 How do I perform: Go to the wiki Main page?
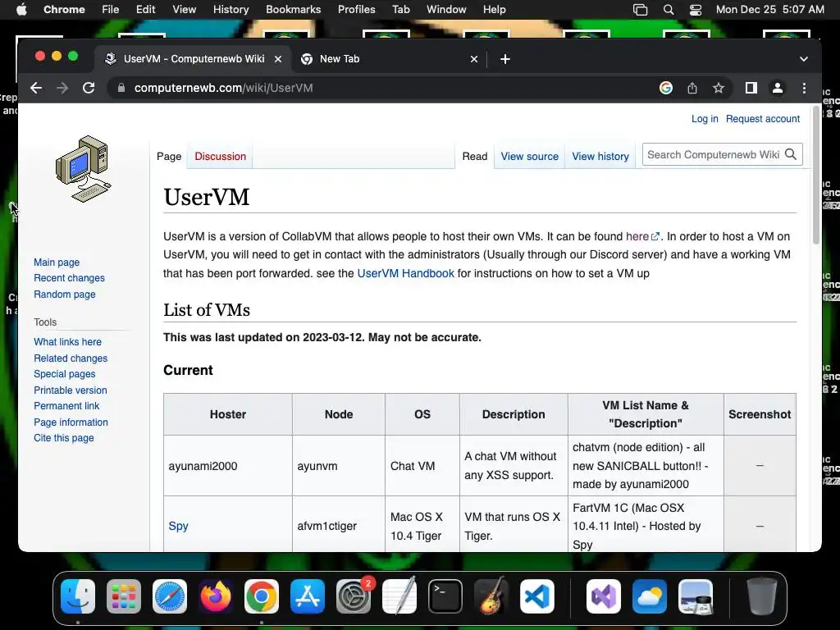tap(57, 262)
